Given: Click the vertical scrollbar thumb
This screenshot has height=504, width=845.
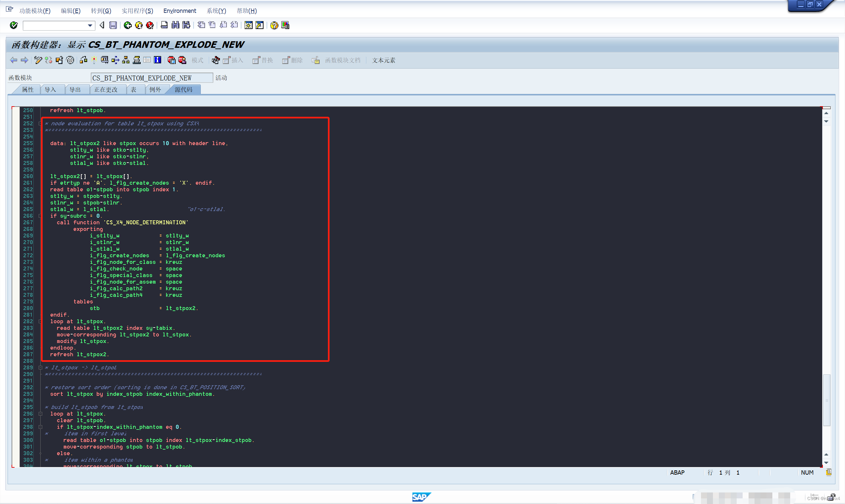Looking at the screenshot, I should (827, 400).
